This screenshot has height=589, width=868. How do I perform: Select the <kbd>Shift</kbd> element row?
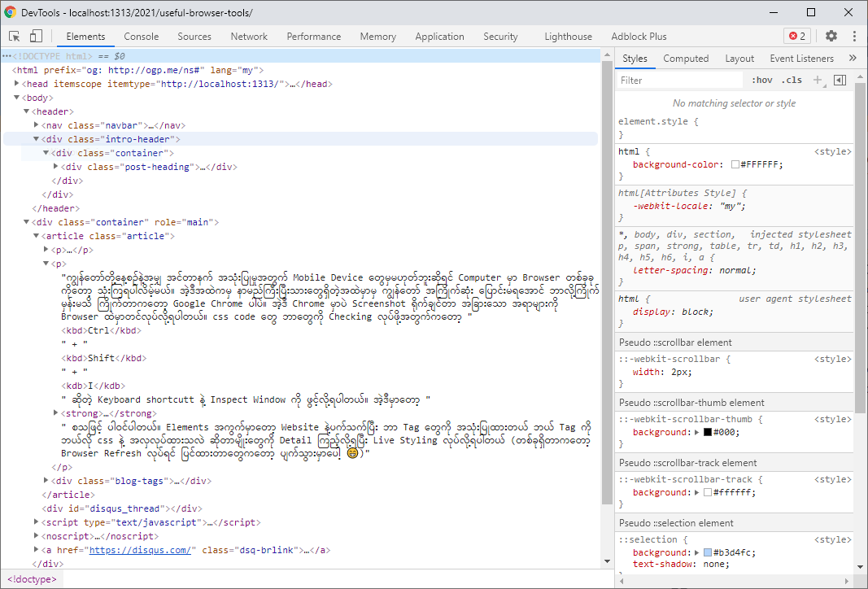(103, 358)
